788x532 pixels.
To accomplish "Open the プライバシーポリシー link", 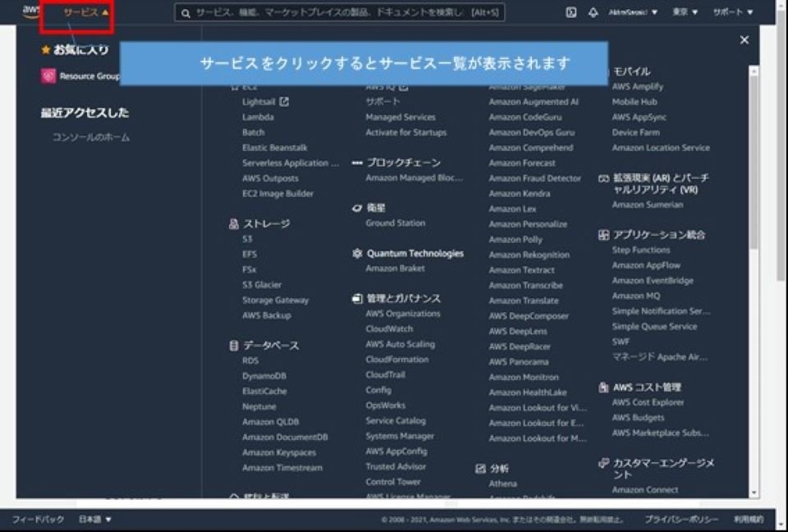I will click(x=681, y=520).
